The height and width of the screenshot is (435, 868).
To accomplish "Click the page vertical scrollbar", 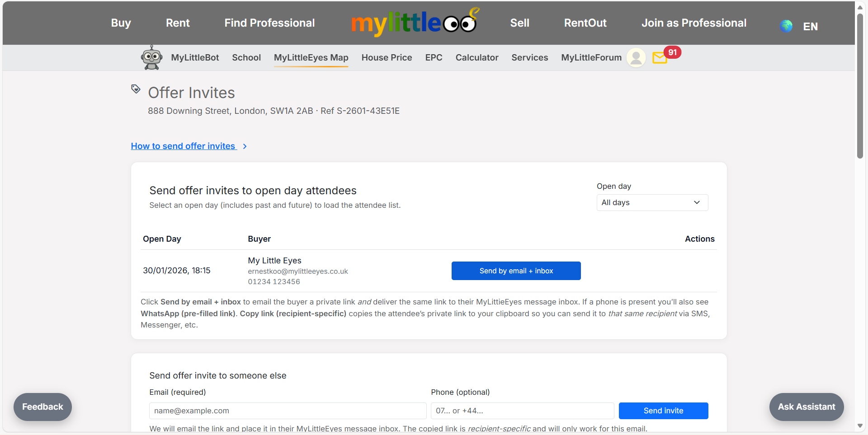I will 860,86.
